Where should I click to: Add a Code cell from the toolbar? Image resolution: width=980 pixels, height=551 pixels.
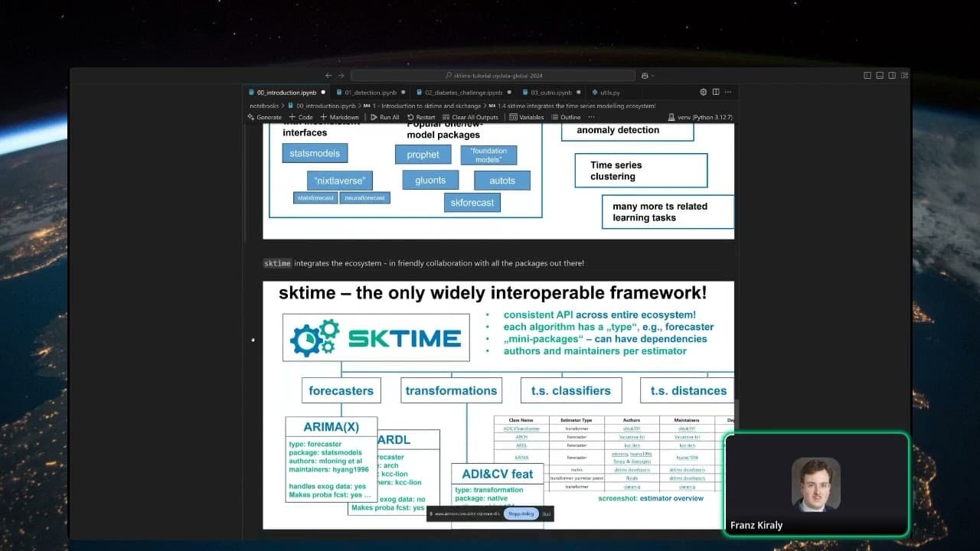[x=301, y=117]
